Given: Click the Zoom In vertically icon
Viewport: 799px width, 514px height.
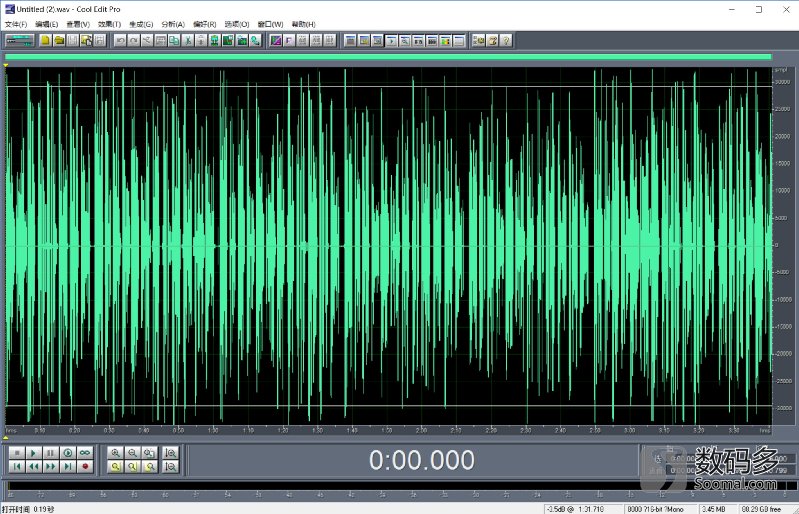Looking at the screenshot, I should [170, 453].
